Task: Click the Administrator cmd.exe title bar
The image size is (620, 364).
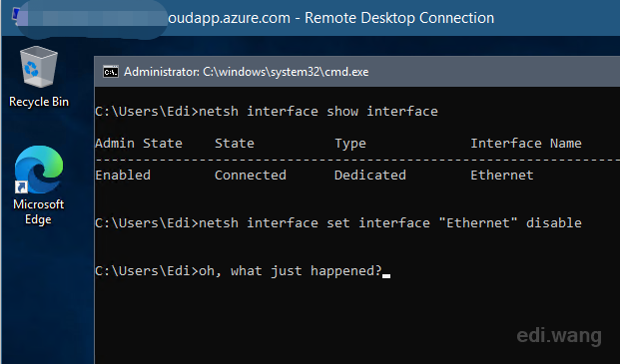Action: click(356, 72)
